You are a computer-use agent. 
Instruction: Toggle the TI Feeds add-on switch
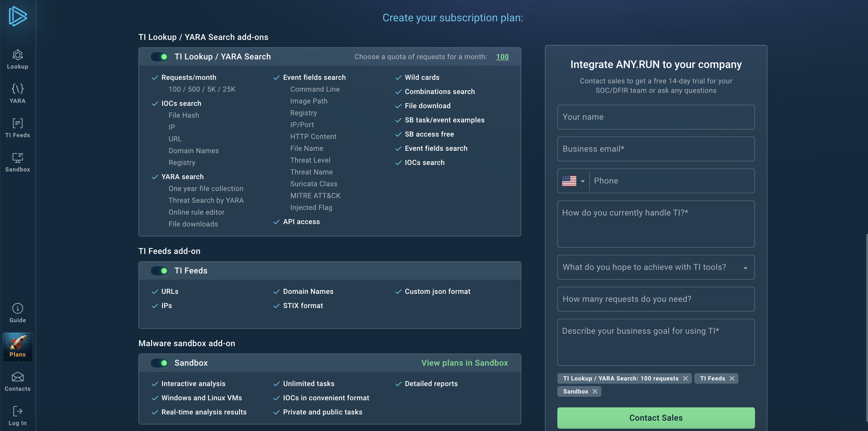pyautogui.click(x=160, y=271)
